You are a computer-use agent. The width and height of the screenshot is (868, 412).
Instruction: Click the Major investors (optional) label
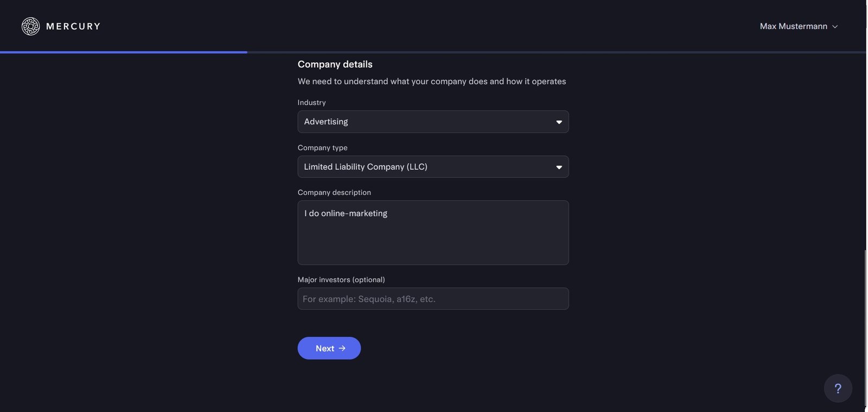(341, 280)
